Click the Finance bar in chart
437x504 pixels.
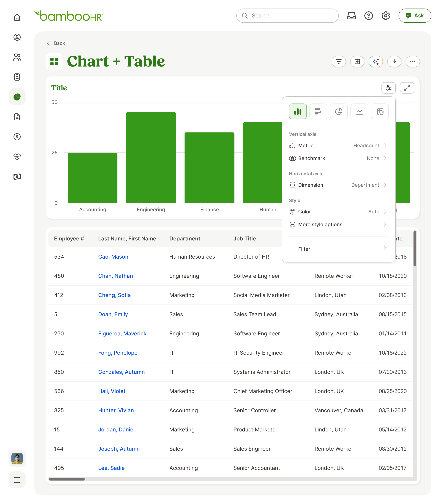(x=209, y=168)
